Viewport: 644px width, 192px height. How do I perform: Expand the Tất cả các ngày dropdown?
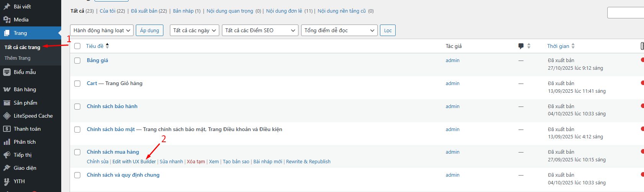click(194, 30)
